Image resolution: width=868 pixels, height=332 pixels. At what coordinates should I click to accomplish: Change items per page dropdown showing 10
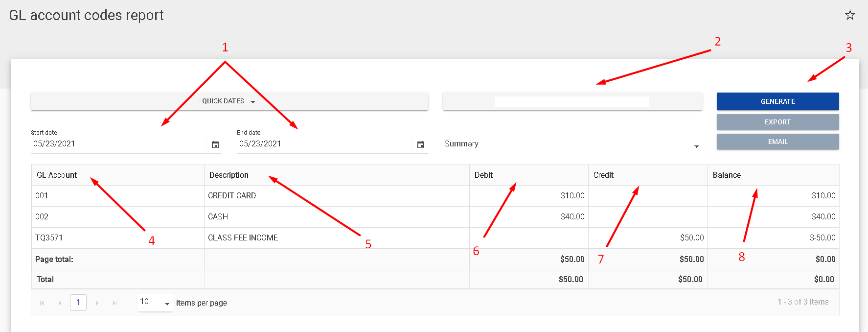point(155,302)
